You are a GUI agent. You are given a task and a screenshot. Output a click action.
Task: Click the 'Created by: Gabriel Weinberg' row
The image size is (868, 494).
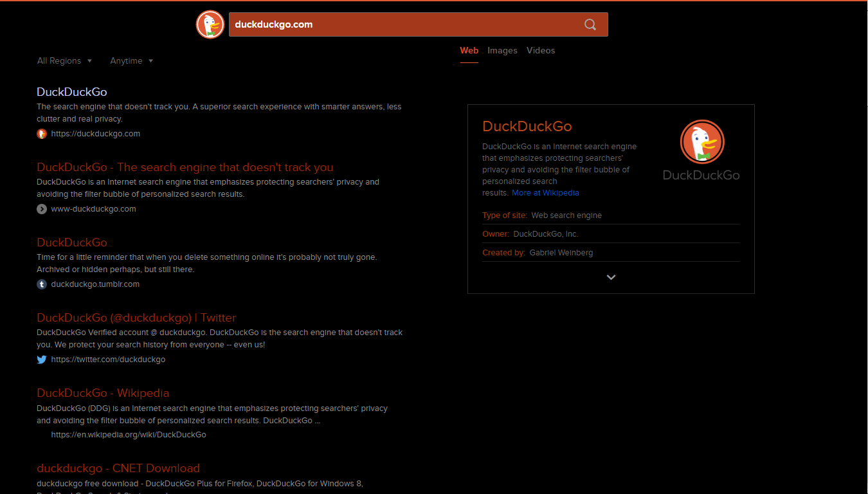[611, 253]
